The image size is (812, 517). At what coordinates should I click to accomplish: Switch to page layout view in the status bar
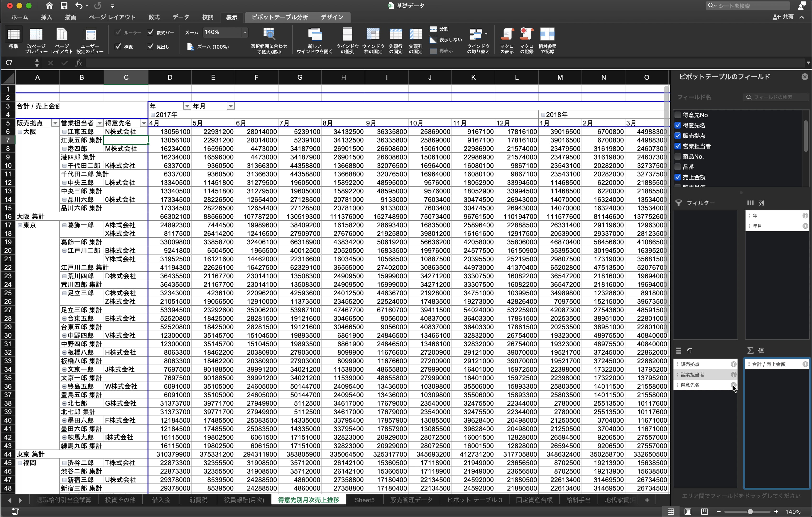[x=688, y=511]
